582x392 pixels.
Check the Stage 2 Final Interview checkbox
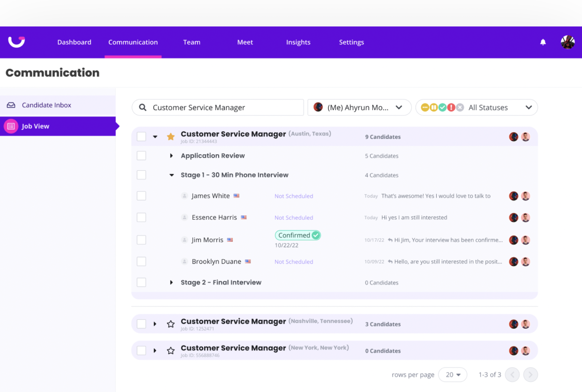[x=141, y=282]
